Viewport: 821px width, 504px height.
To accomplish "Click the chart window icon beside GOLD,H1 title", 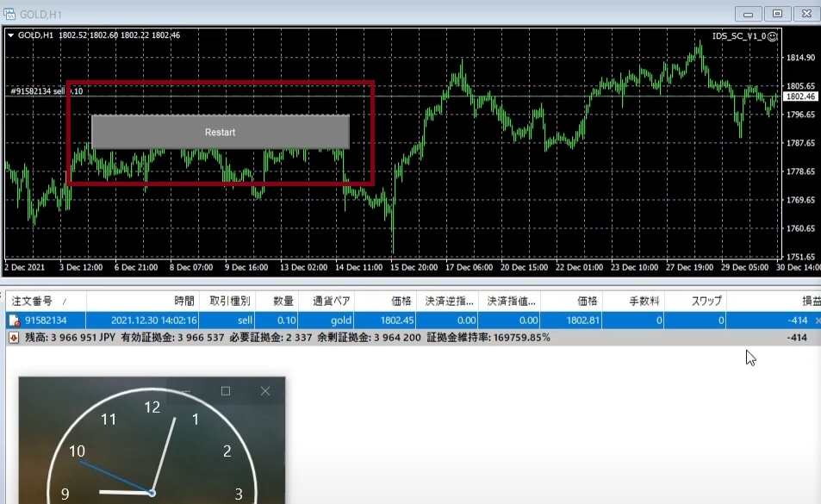I will coord(9,15).
